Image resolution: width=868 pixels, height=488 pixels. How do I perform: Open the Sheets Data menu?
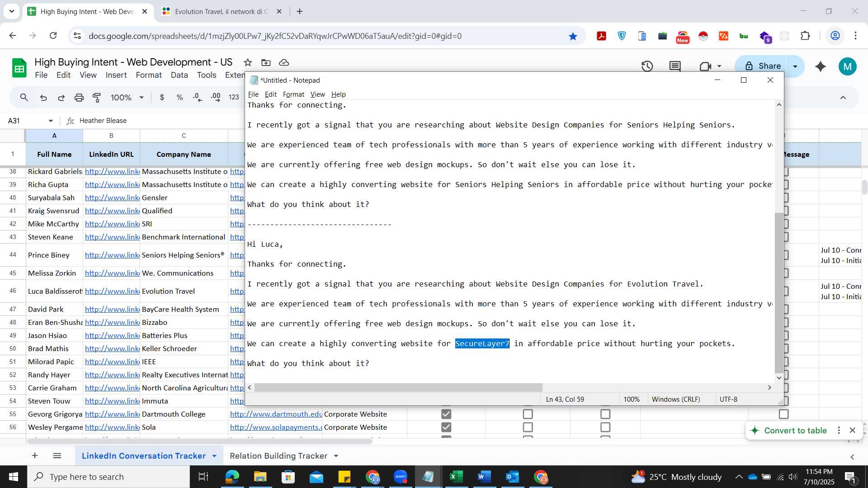(179, 75)
